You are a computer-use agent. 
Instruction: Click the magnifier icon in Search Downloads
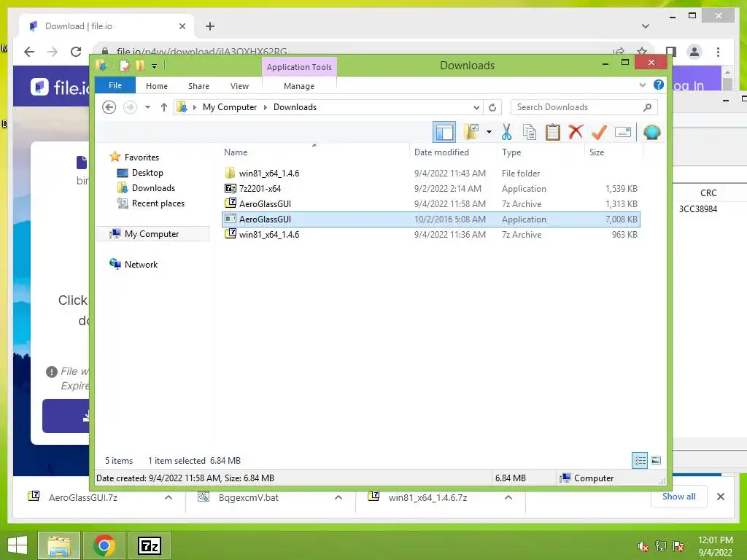[x=647, y=107]
